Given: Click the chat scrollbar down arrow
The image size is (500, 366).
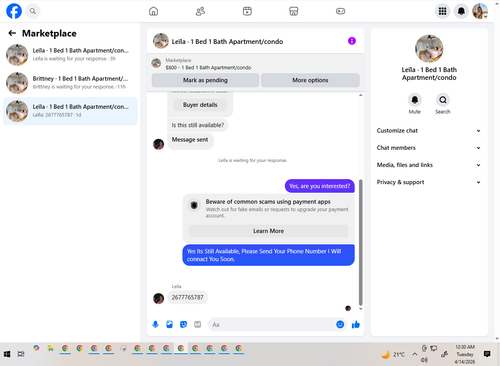Looking at the screenshot, I should click(x=360, y=309).
